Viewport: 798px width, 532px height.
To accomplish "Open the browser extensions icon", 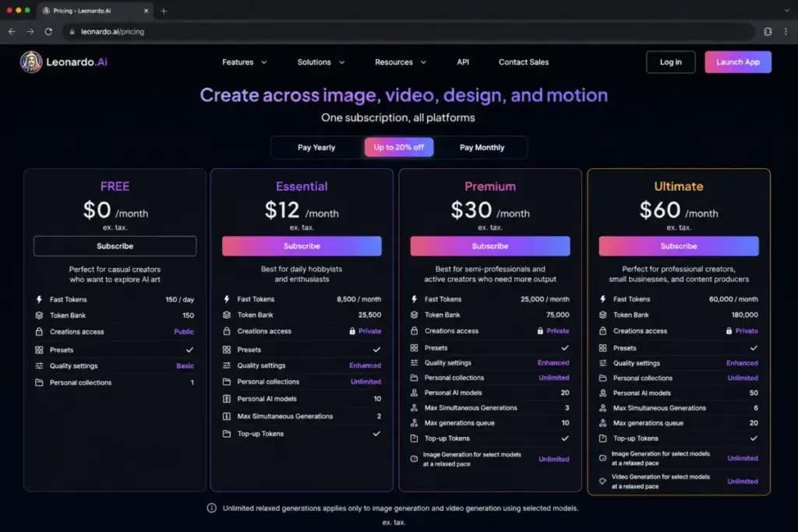I will [x=768, y=31].
